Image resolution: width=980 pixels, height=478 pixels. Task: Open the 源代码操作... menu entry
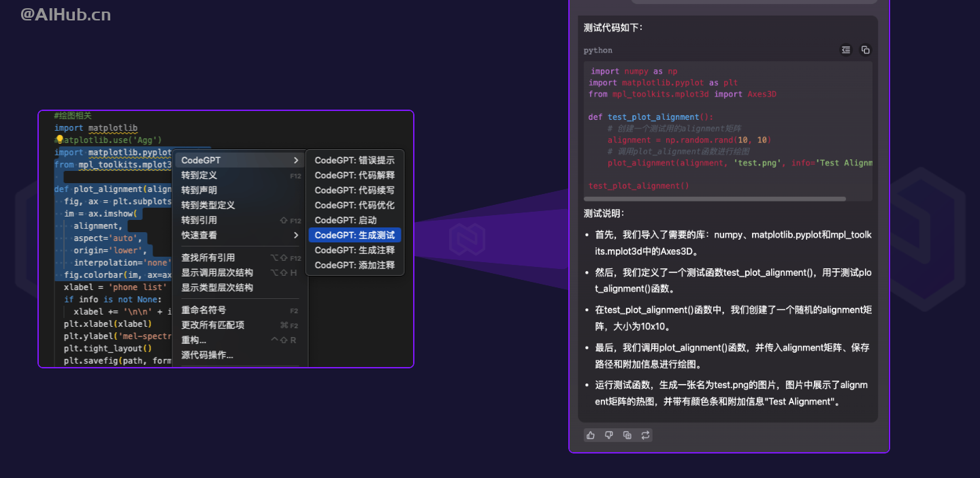pyautogui.click(x=240, y=355)
